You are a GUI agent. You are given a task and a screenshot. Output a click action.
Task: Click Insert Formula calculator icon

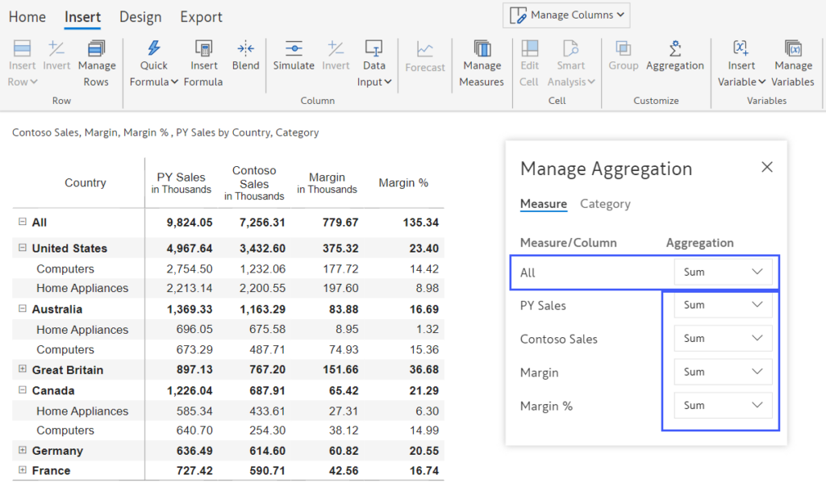[204, 48]
